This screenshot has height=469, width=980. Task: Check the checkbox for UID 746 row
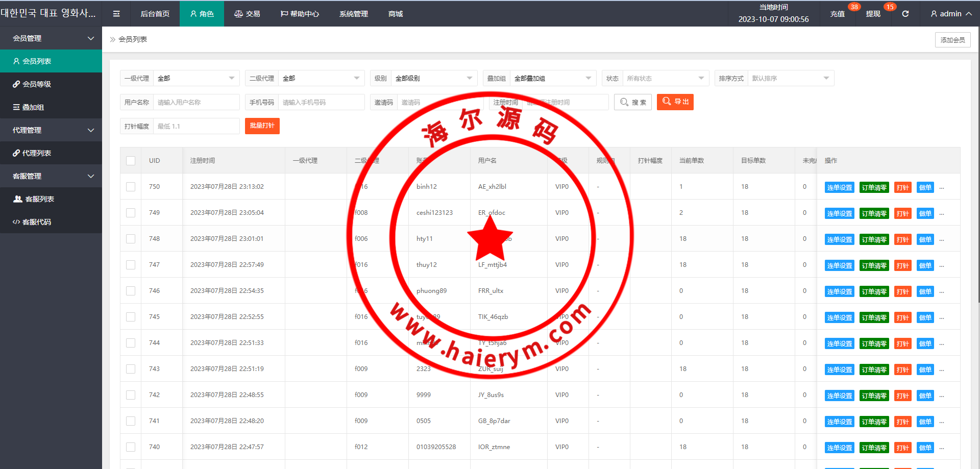pyautogui.click(x=131, y=291)
